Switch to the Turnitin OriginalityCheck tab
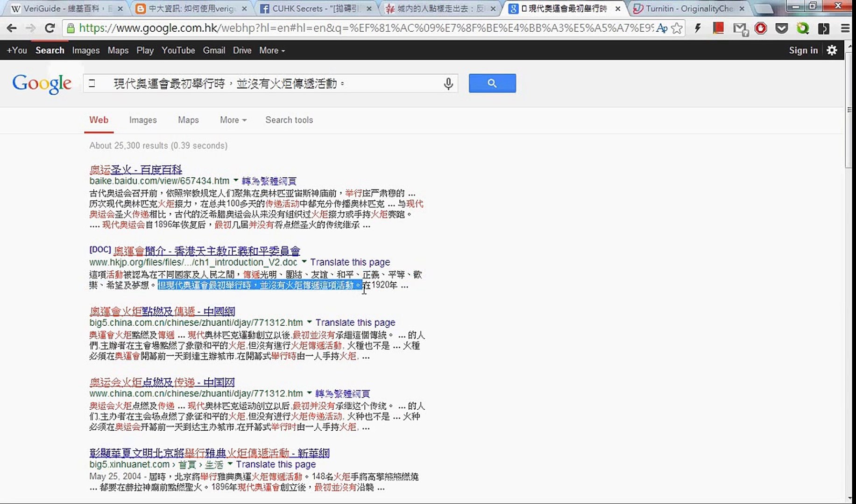The height and width of the screenshot is (504, 856). 689,8
